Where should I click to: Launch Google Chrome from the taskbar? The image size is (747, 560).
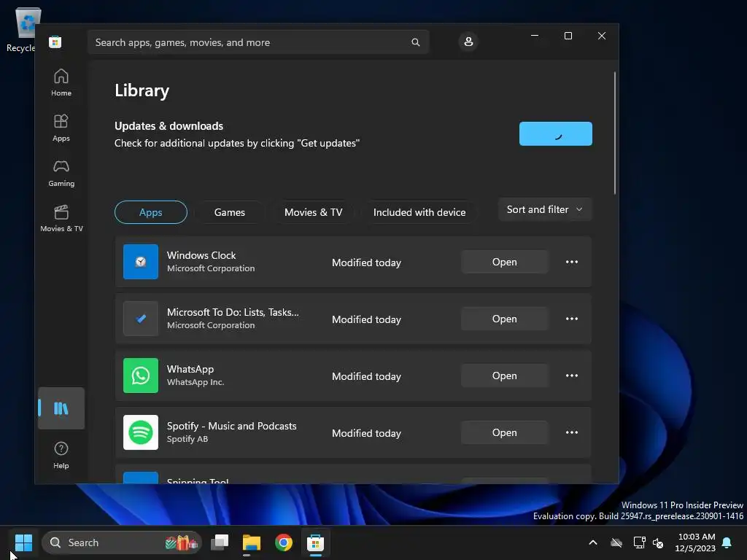284,542
